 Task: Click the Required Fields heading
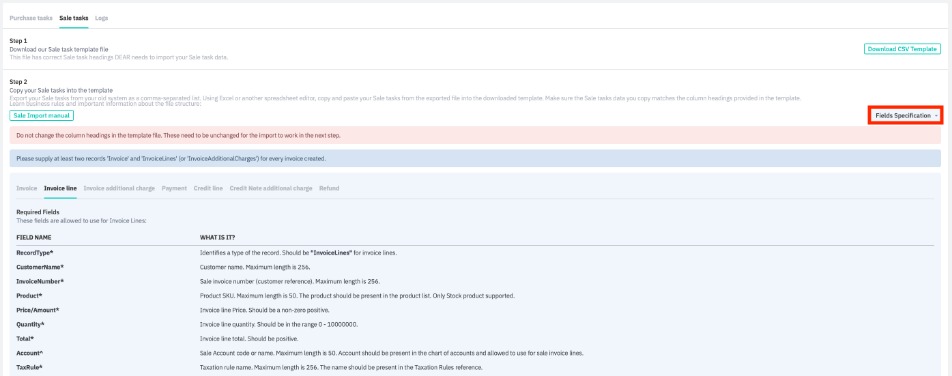38,212
